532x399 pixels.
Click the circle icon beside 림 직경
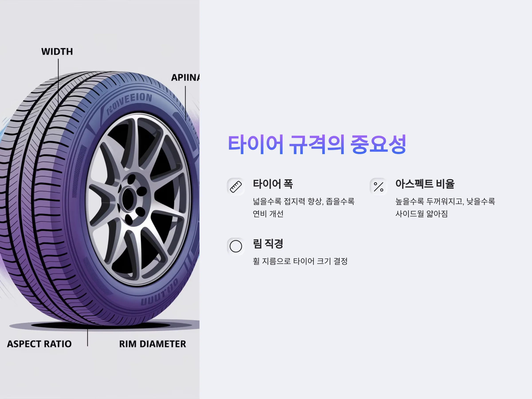tap(236, 246)
